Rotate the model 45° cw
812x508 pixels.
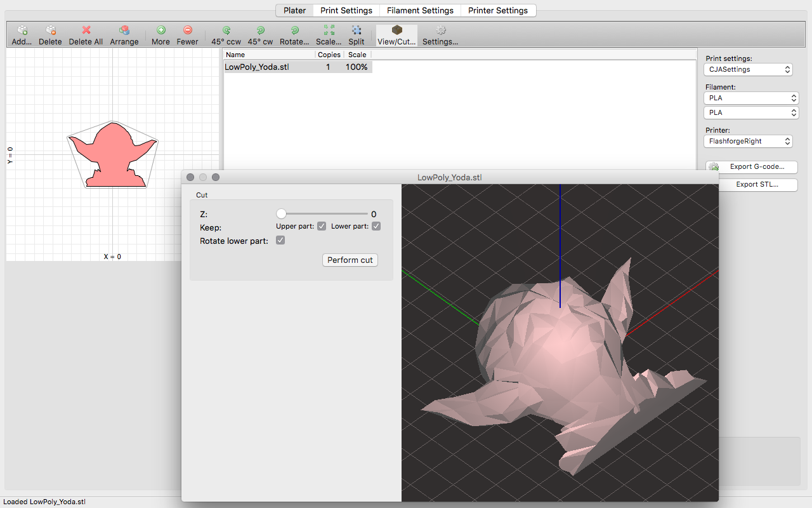click(259, 35)
